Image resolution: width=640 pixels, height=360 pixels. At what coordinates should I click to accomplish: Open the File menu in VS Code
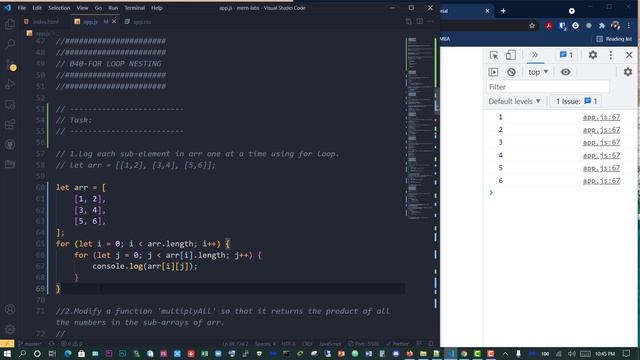coord(22,8)
